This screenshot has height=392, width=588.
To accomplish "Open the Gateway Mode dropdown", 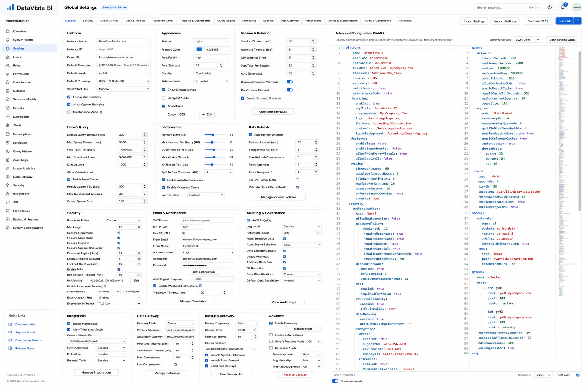I will (x=180, y=323).
